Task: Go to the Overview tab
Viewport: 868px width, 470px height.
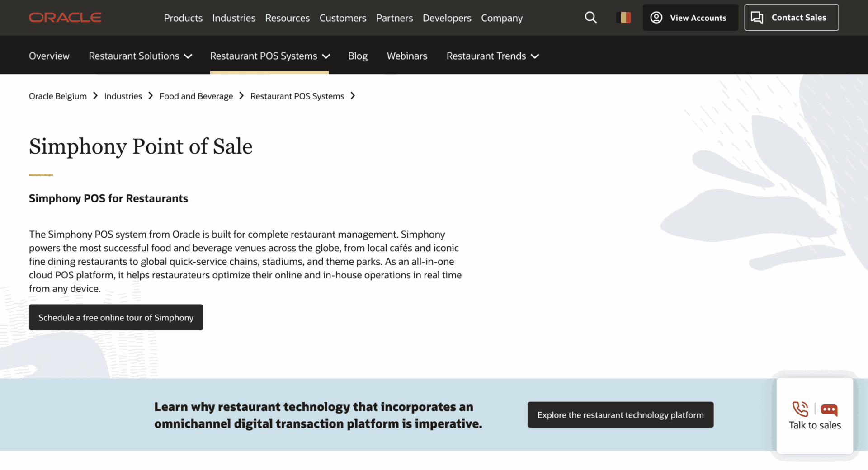Action: 49,56
